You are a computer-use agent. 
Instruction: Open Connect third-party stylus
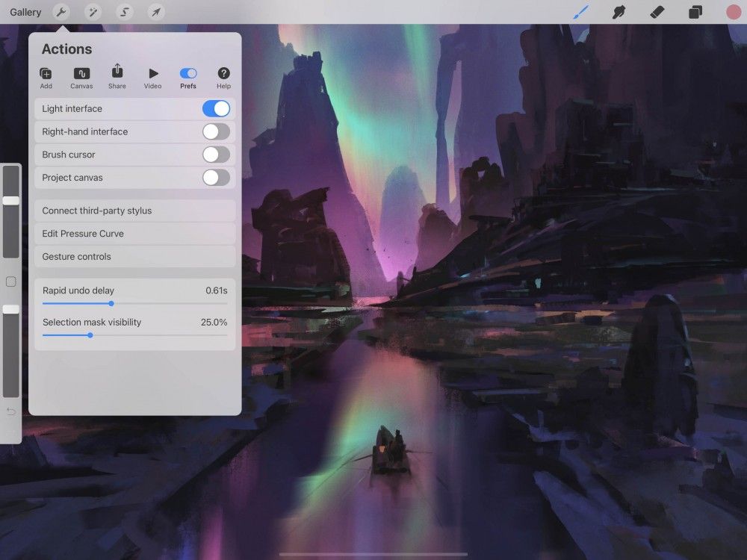(x=134, y=210)
